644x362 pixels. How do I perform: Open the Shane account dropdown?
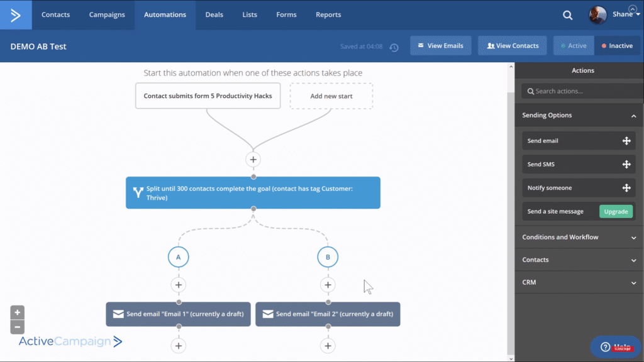623,14
